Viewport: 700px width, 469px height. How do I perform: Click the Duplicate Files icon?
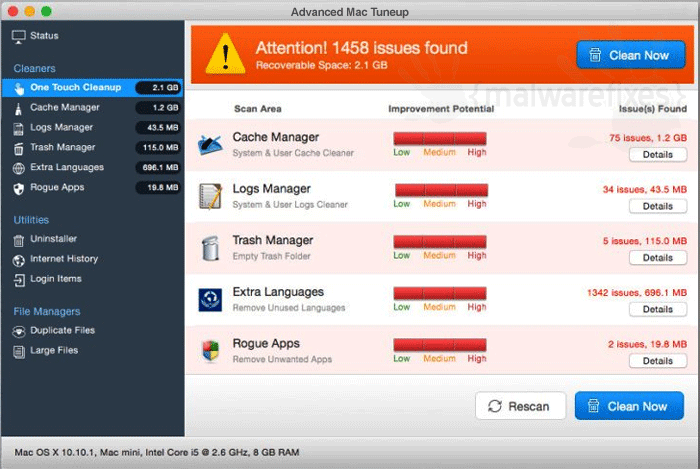pyautogui.click(x=18, y=331)
